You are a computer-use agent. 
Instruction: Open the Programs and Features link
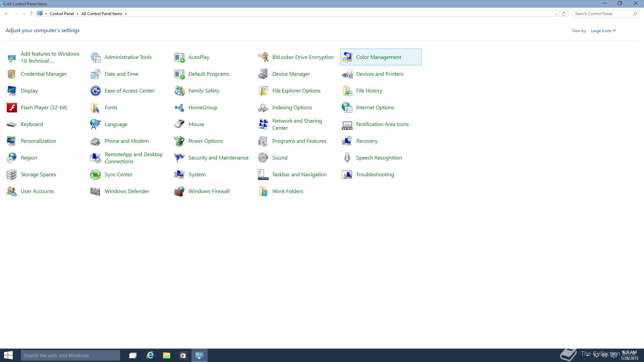(299, 141)
